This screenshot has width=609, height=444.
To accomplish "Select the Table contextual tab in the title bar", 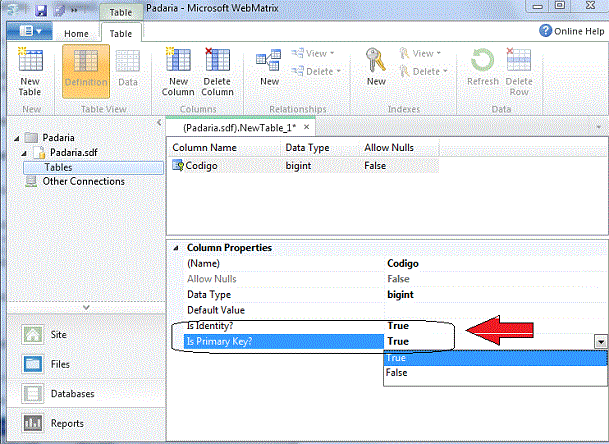I will [121, 12].
